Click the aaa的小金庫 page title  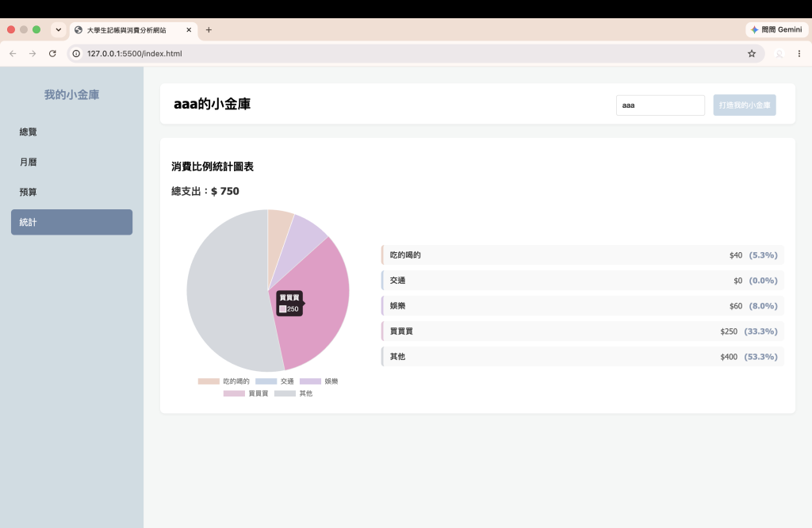point(213,104)
